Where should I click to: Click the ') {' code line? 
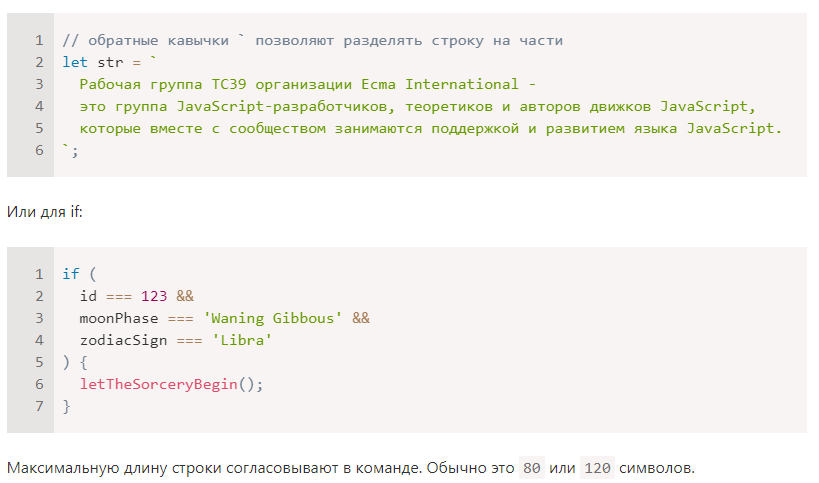[x=75, y=362]
